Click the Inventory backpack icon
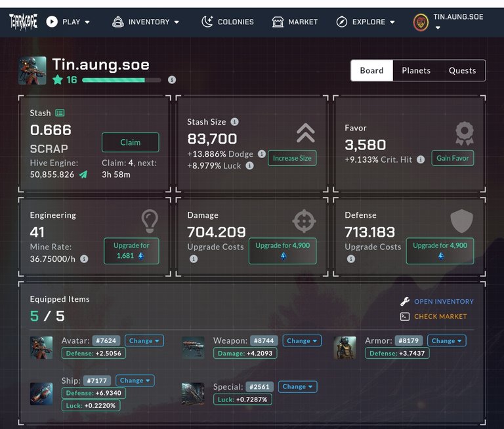 [x=118, y=22]
